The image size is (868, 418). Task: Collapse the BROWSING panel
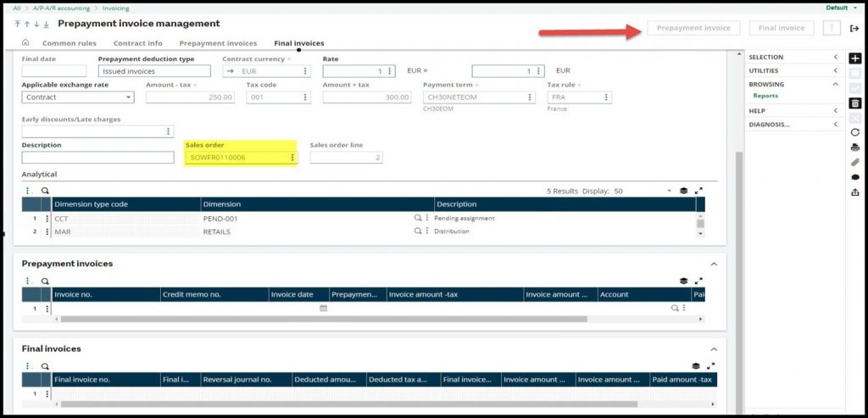835,84
